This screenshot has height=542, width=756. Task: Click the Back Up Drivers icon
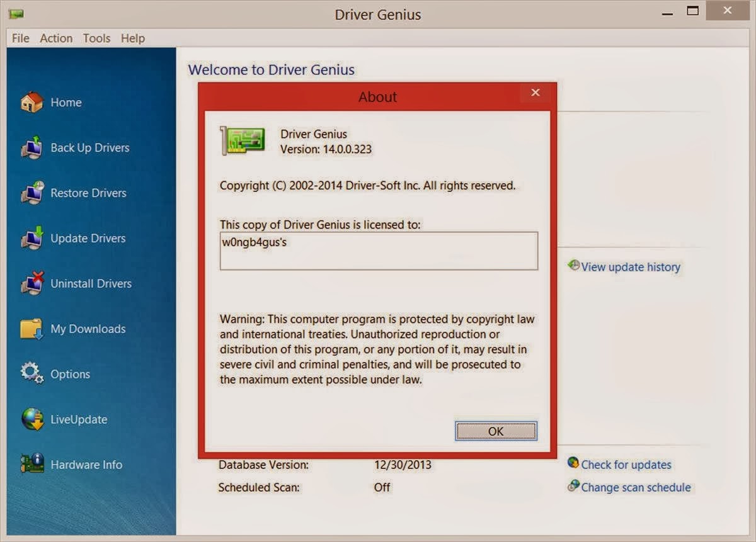(x=31, y=147)
